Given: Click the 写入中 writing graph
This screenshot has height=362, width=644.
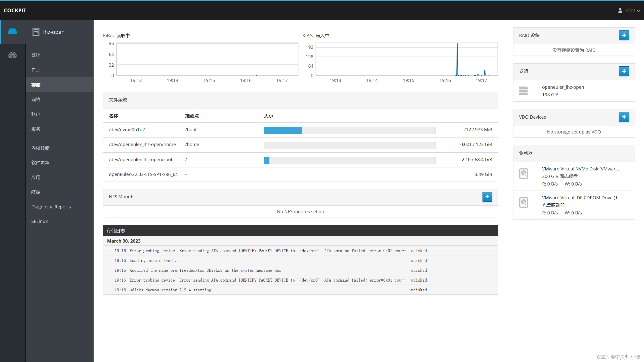Looking at the screenshot, I should click(x=407, y=59).
